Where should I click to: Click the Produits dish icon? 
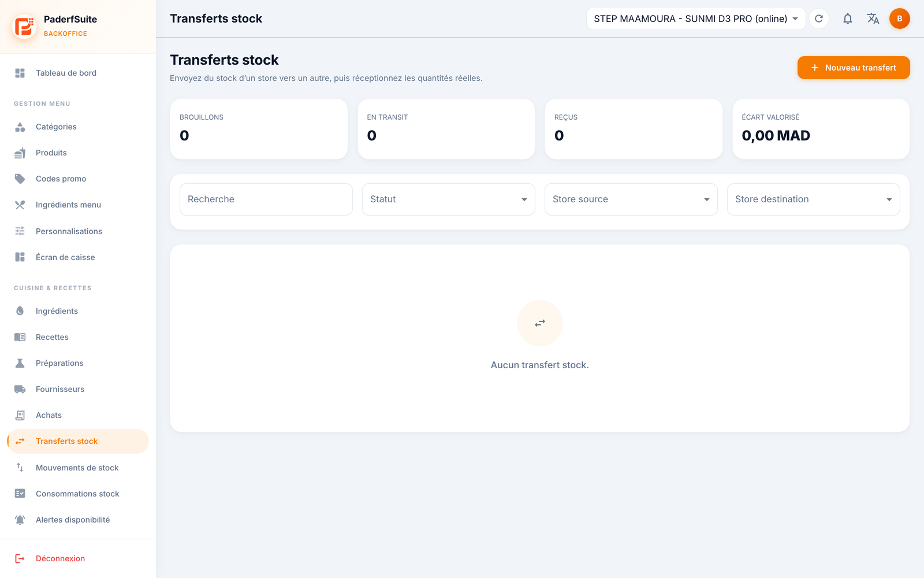[20, 153]
